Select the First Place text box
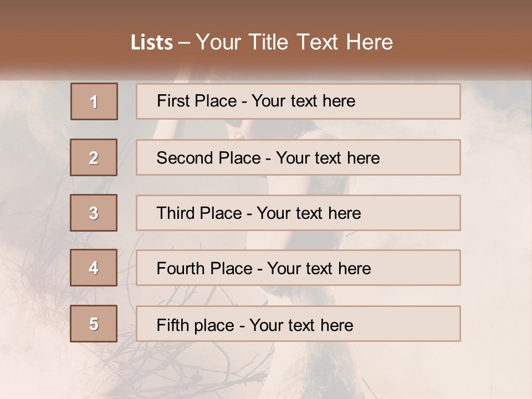Viewport: 532px width, 399px height. (298, 101)
